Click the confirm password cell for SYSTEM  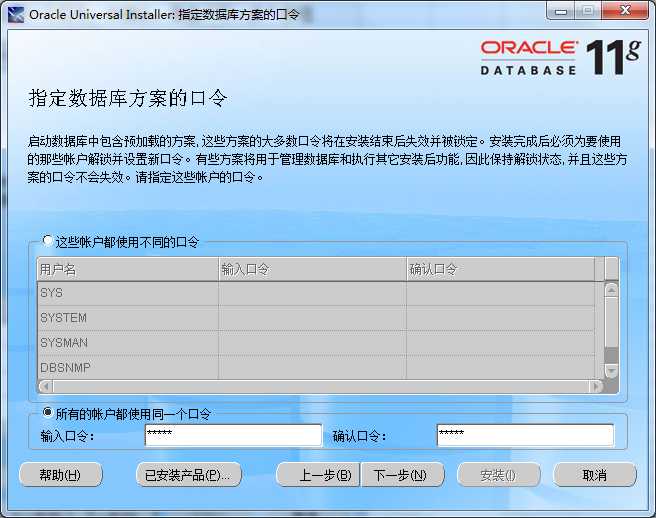[500, 318]
